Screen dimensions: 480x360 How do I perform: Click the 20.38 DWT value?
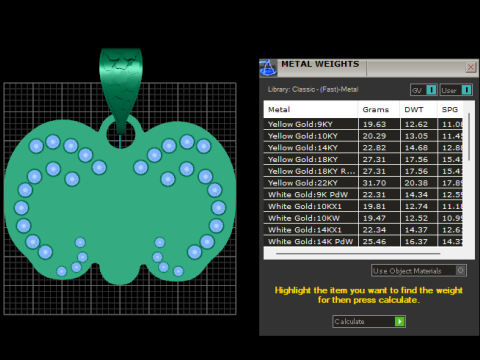pos(416,183)
